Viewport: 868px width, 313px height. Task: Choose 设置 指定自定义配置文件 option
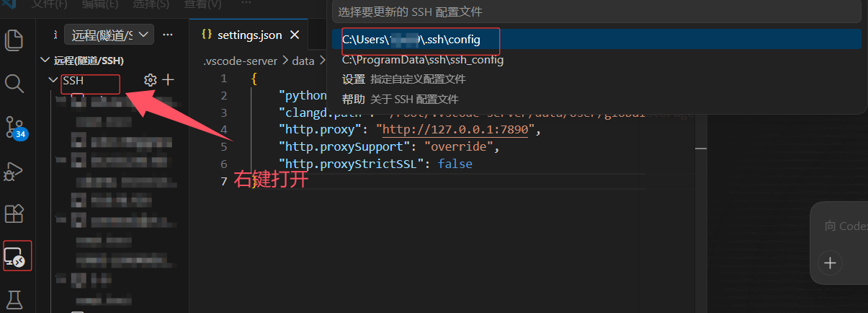coord(596,79)
